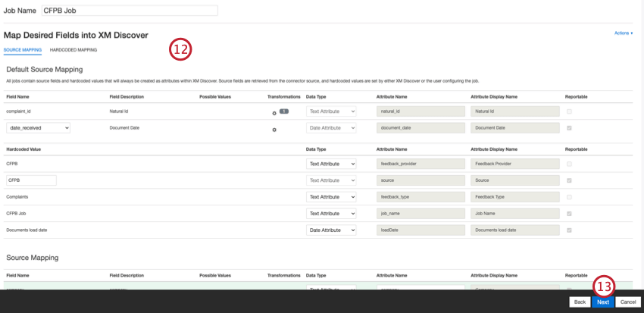This screenshot has height=313, width=644.
Task: Click the Document Date field description
Action: coord(124,128)
